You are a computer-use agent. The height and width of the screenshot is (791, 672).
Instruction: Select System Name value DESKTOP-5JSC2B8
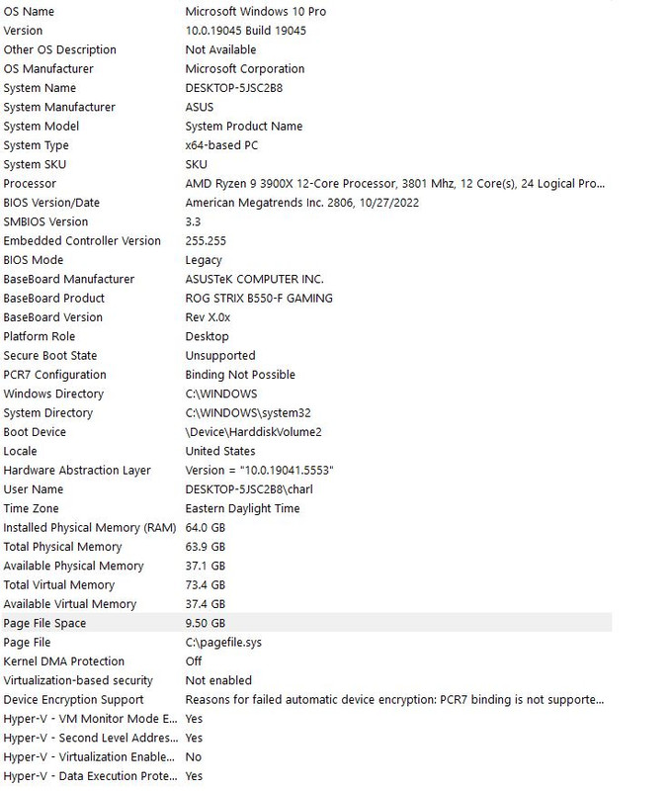(234, 88)
